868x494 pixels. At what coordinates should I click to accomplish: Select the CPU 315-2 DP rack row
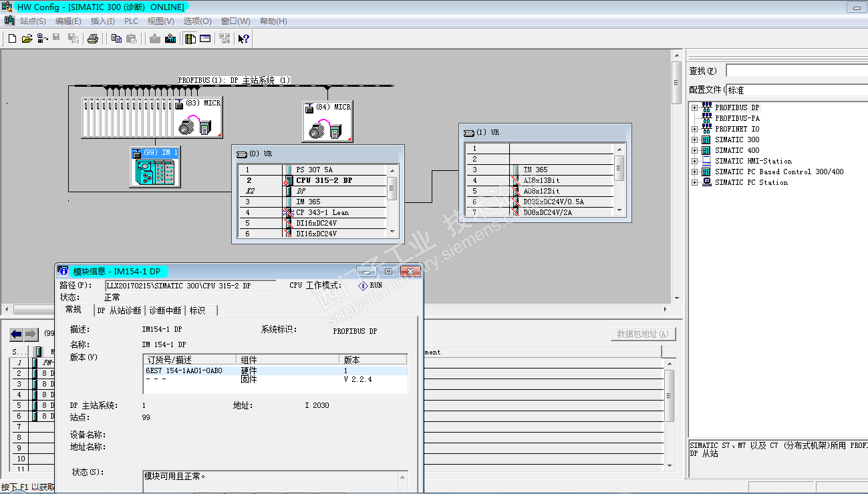pyautogui.click(x=313, y=180)
